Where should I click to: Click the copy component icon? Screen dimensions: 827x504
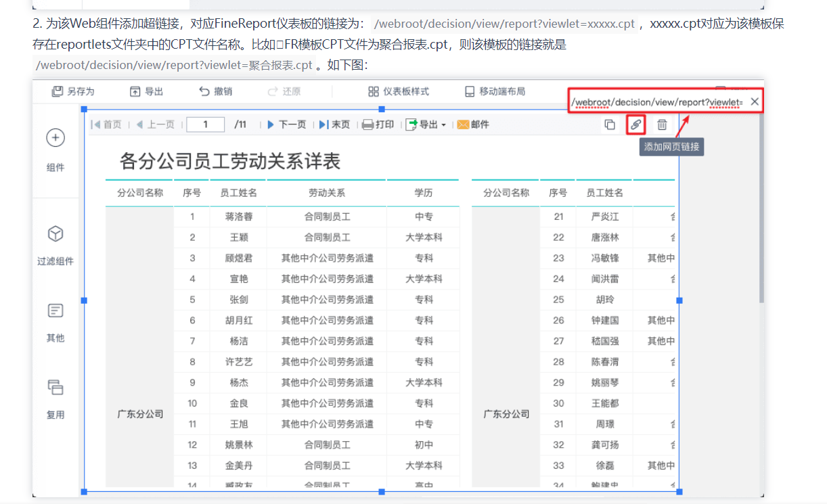pos(609,124)
